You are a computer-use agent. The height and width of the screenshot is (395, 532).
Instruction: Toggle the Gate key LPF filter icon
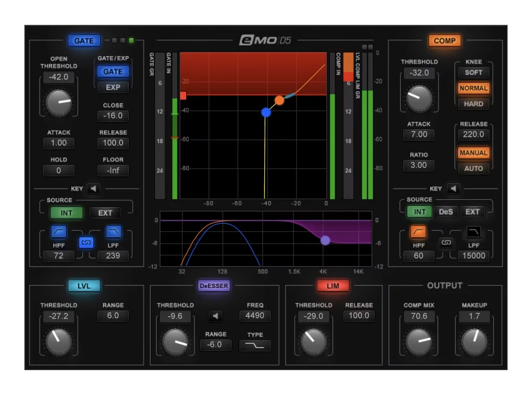point(113,232)
